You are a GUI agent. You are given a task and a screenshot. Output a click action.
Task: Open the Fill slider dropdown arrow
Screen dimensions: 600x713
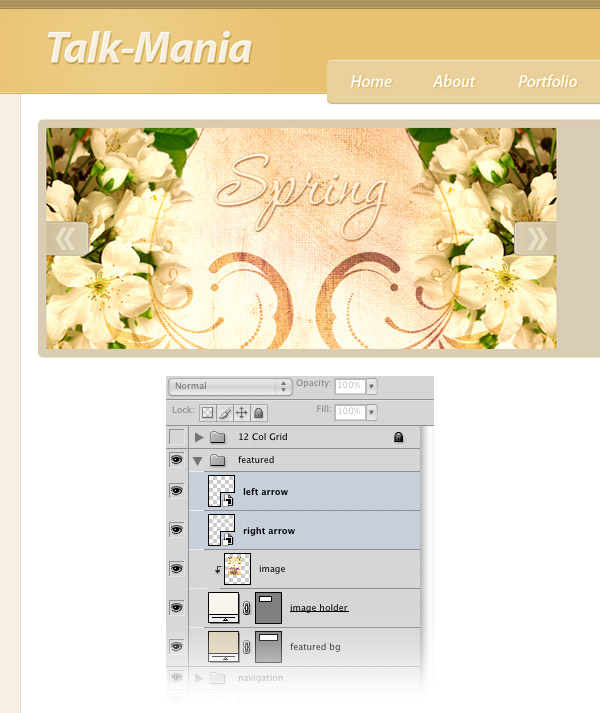(372, 412)
